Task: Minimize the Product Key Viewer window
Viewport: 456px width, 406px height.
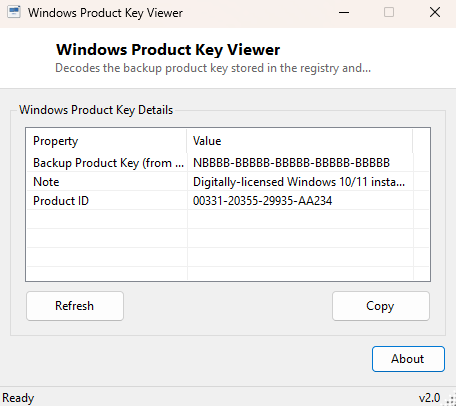Action: point(344,13)
